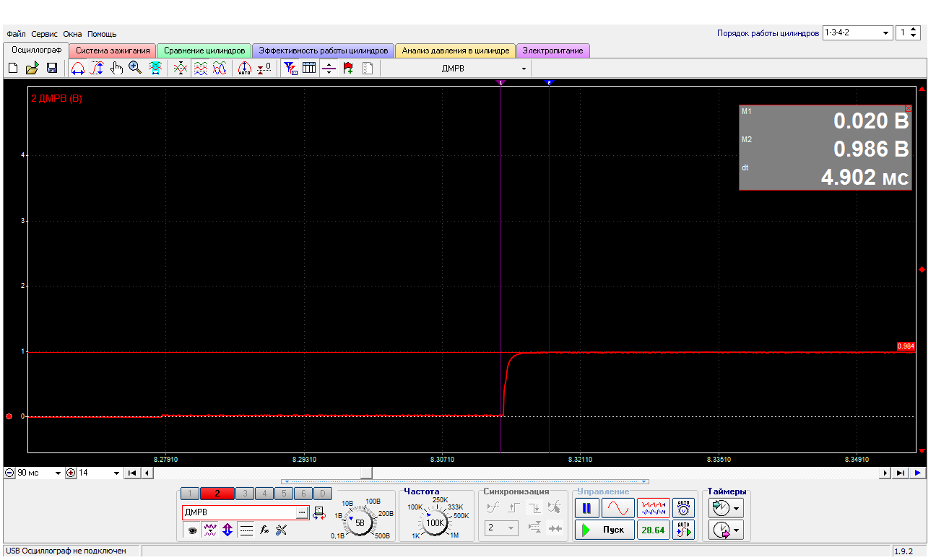The image size is (936, 560).
Task: Click the channel settings wrench icon
Action: point(282,530)
